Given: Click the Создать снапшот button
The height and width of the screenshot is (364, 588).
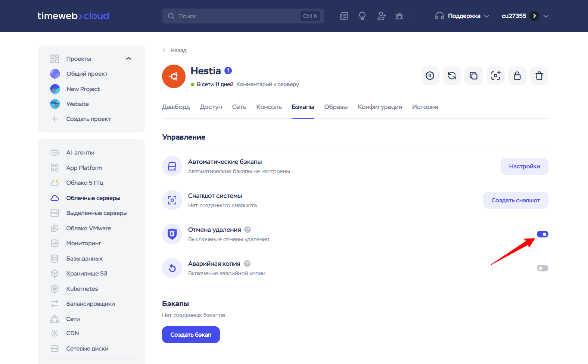Looking at the screenshot, I should click(516, 200).
